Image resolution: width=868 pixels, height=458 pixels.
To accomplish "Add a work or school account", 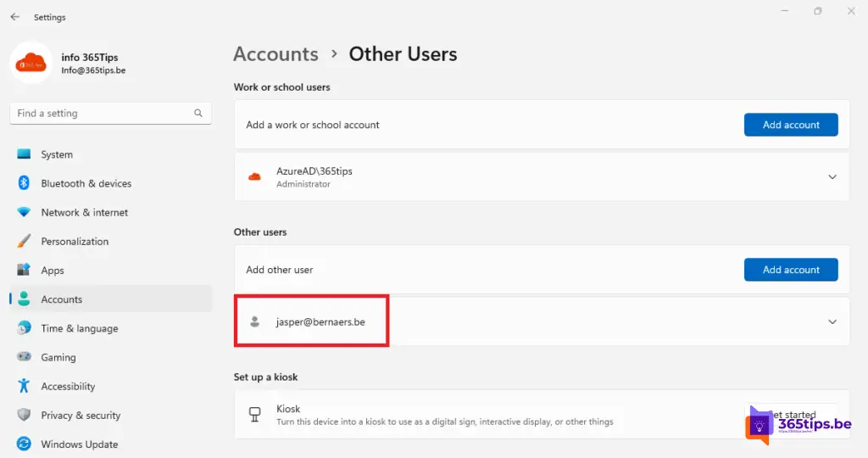I will 790,125.
